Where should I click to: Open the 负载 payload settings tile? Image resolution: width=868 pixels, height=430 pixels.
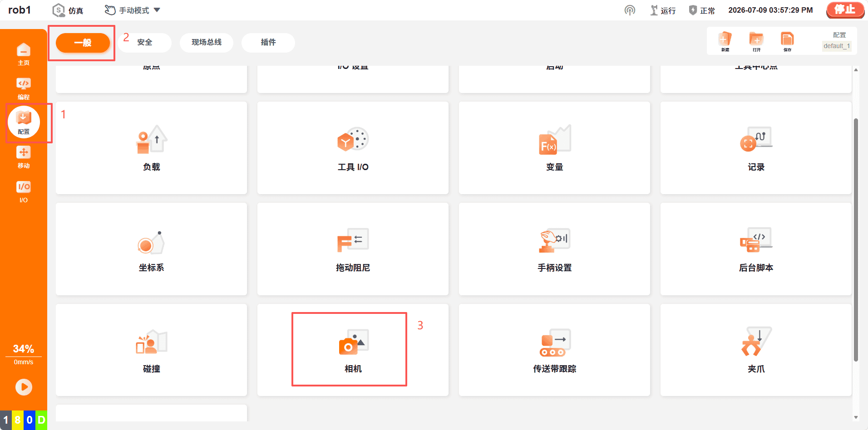151,148
